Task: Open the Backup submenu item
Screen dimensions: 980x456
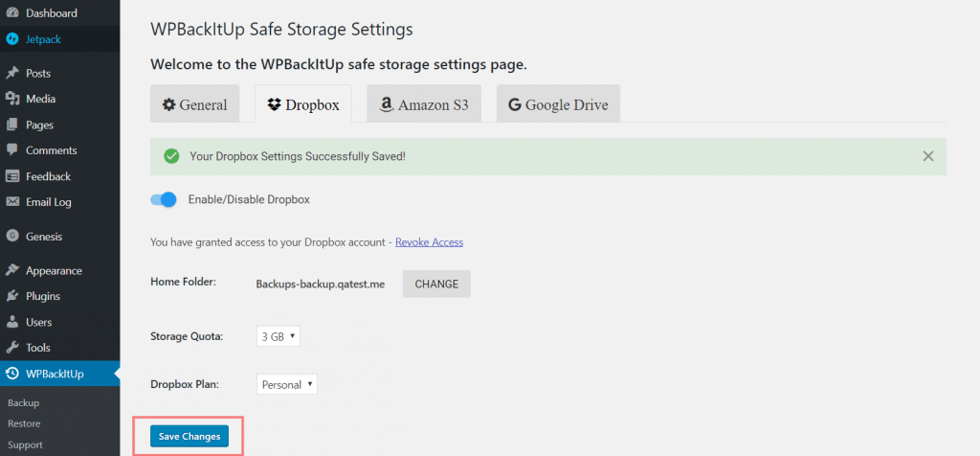Action: 24,402
